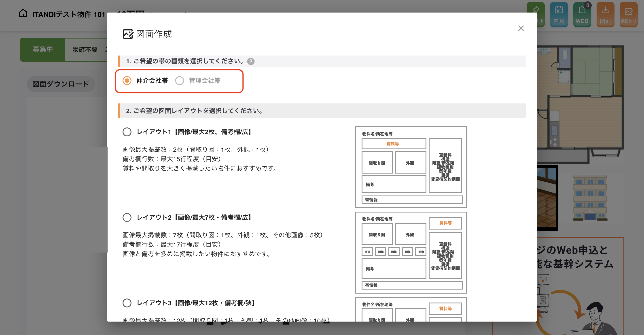Click the 物確不要 label

point(85,50)
